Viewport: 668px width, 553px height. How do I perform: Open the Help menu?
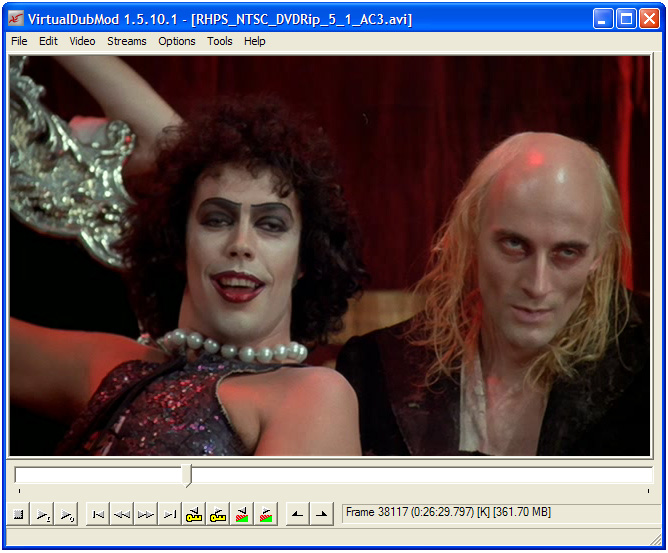255,41
